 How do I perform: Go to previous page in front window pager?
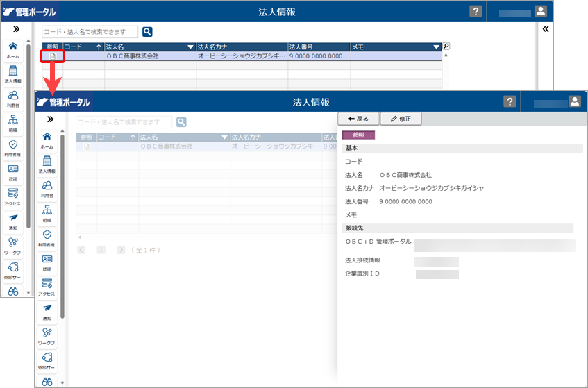point(81,250)
